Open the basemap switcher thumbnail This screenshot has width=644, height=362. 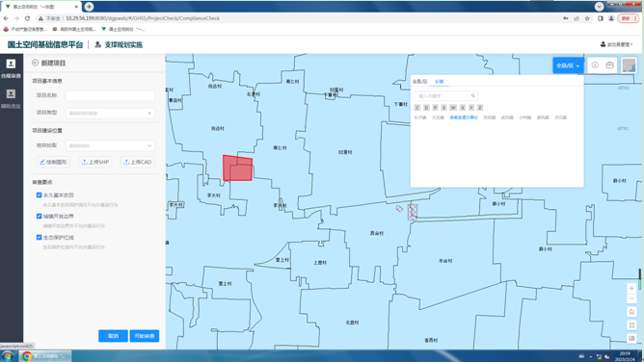[629, 65]
